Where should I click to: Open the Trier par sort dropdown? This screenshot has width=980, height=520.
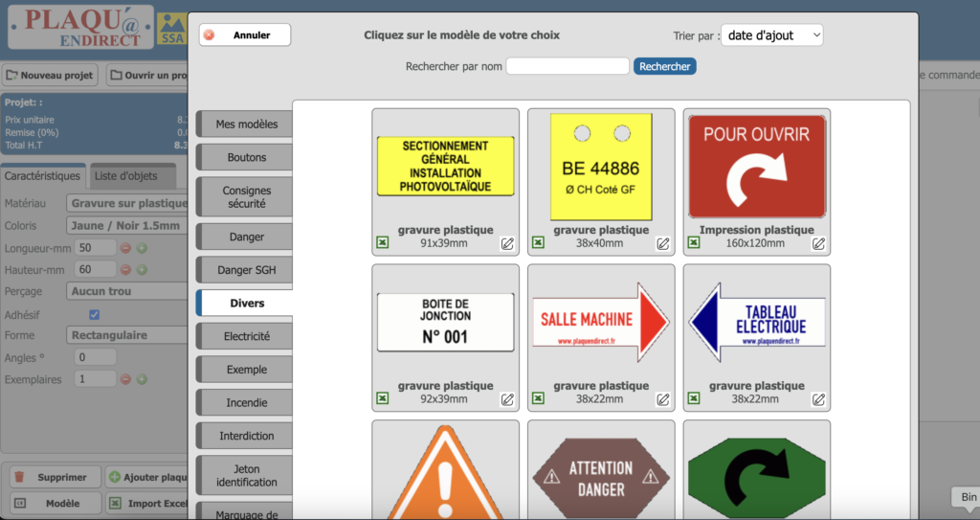771,35
